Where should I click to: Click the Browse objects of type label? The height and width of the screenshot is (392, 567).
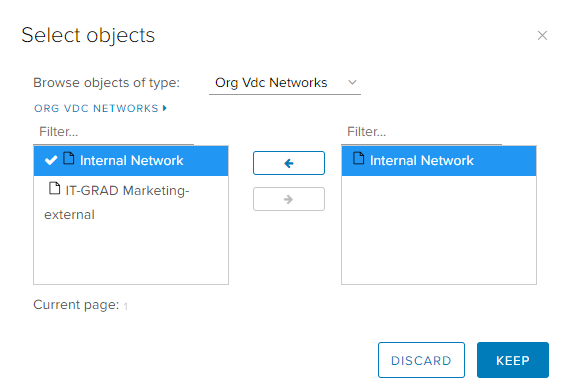tap(106, 83)
